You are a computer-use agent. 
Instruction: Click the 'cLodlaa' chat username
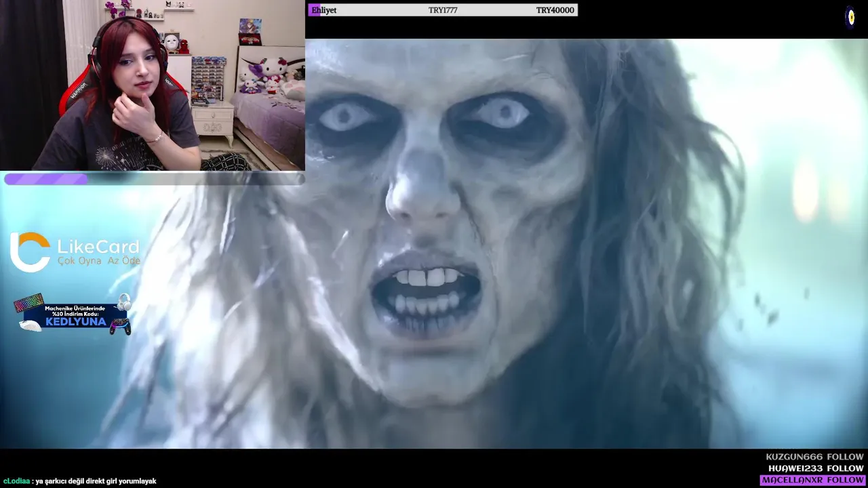pyautogui.click(x=16, y=481)
